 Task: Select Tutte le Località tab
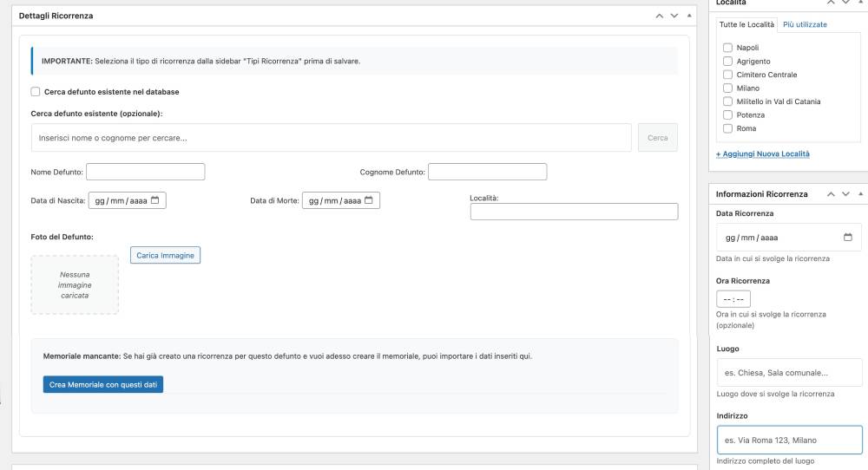coord(746,24)
